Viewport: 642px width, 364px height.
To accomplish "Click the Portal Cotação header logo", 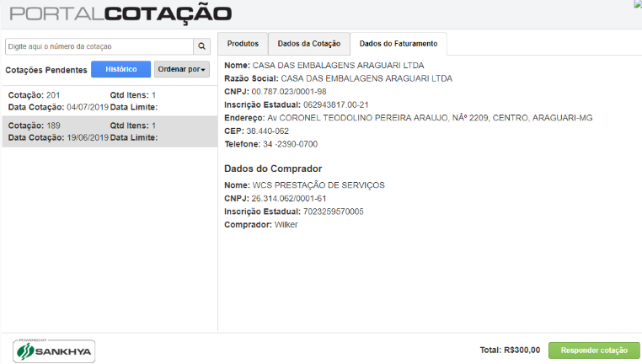I will tap(120, 14).
